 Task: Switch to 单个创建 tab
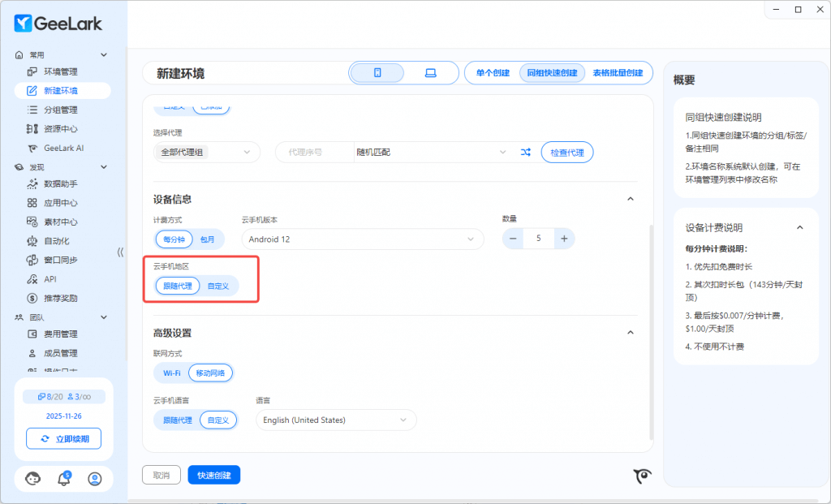point(493,73)
